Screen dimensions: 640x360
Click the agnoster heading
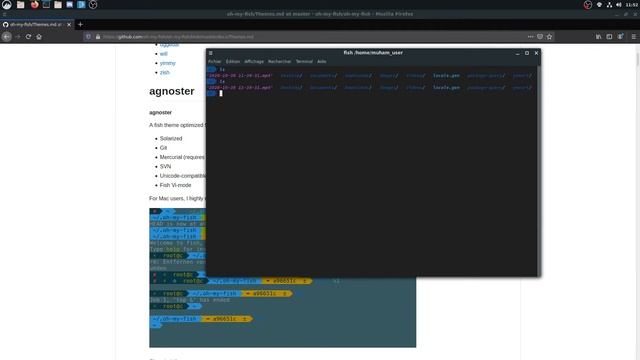(x=171, y=91)
